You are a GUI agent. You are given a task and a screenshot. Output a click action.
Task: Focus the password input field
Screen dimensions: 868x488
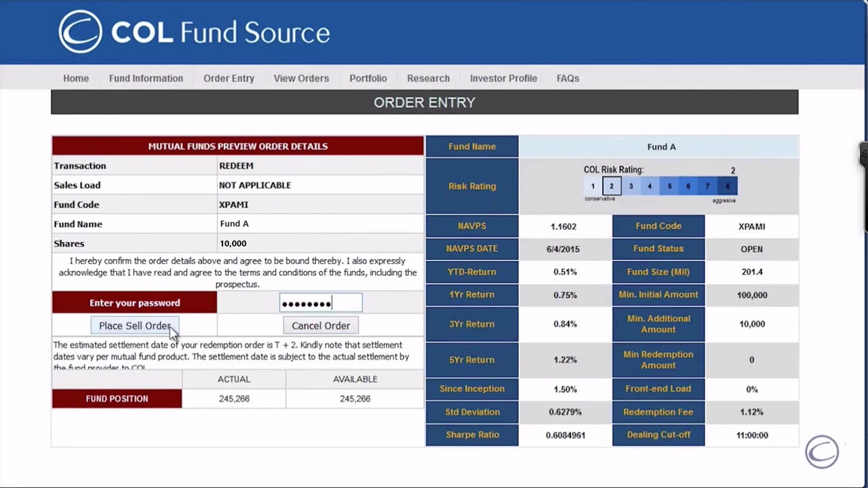coord(321,303)
